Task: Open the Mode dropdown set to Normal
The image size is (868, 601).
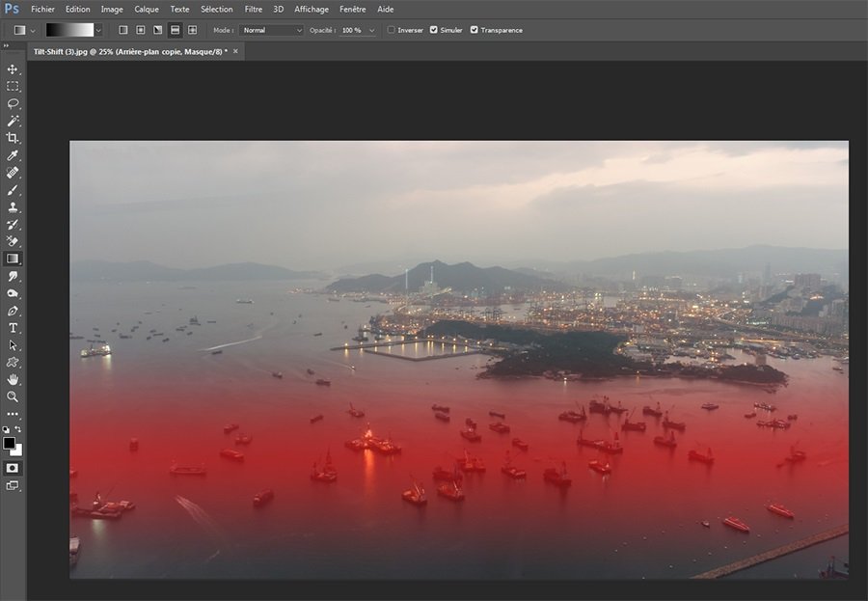Action: (x=271, y=30)
